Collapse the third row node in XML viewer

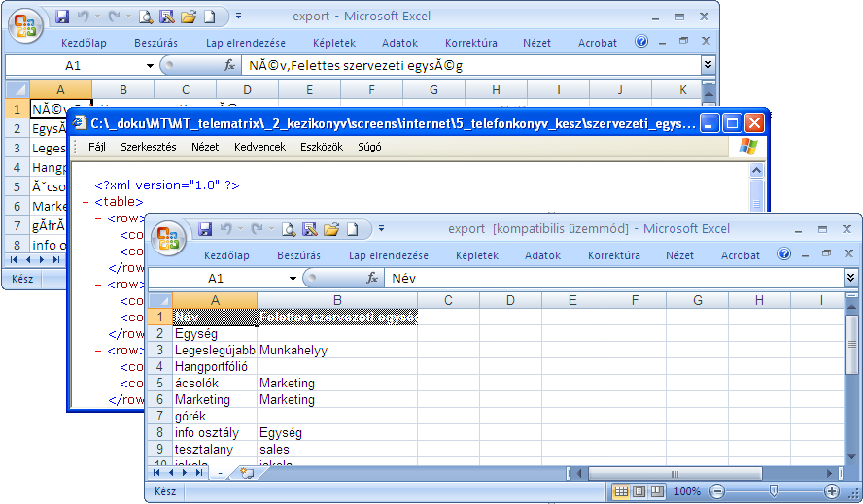[98, 351]
